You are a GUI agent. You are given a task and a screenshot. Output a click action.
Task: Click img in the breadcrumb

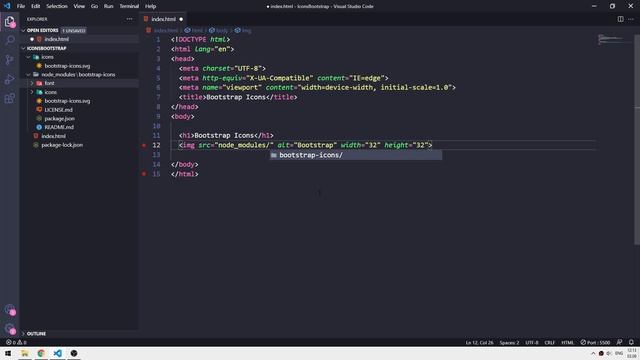pos(247,30)
